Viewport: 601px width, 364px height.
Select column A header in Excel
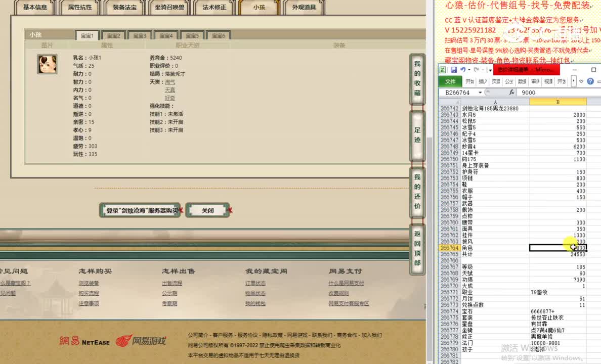pyautogui.click(x=495, y=102)
